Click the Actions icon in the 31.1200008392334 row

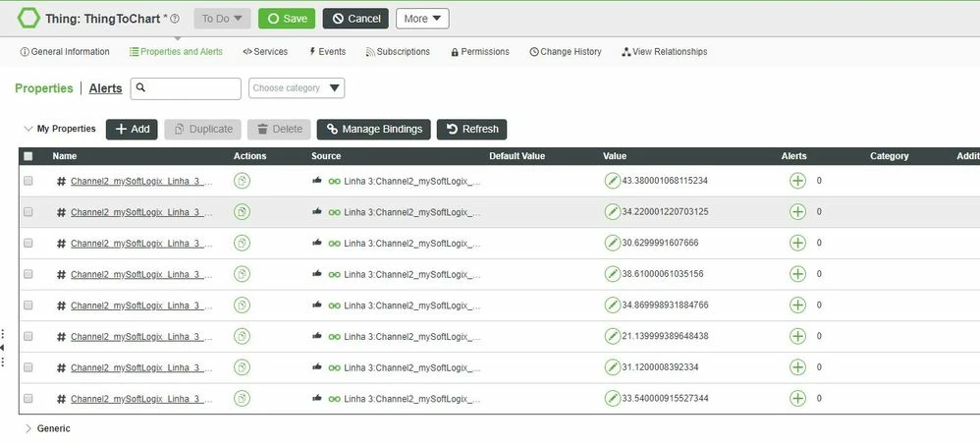tap(242, 366)
